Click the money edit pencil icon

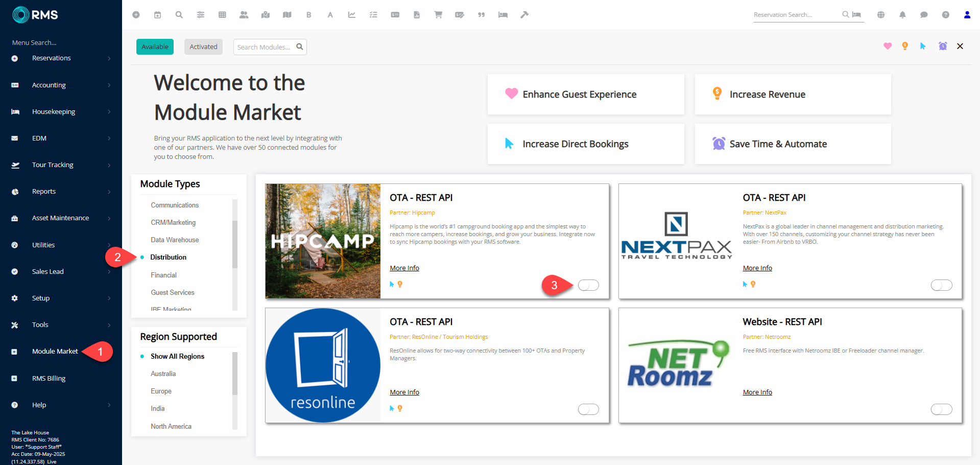pyautogui.click(x=460, y=15)
